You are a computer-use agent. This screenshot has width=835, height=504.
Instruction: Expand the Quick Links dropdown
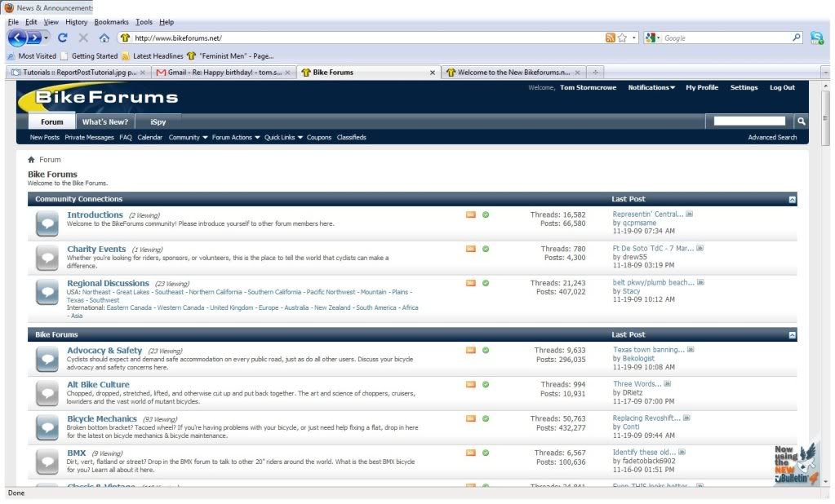click(x=283, y=137)
